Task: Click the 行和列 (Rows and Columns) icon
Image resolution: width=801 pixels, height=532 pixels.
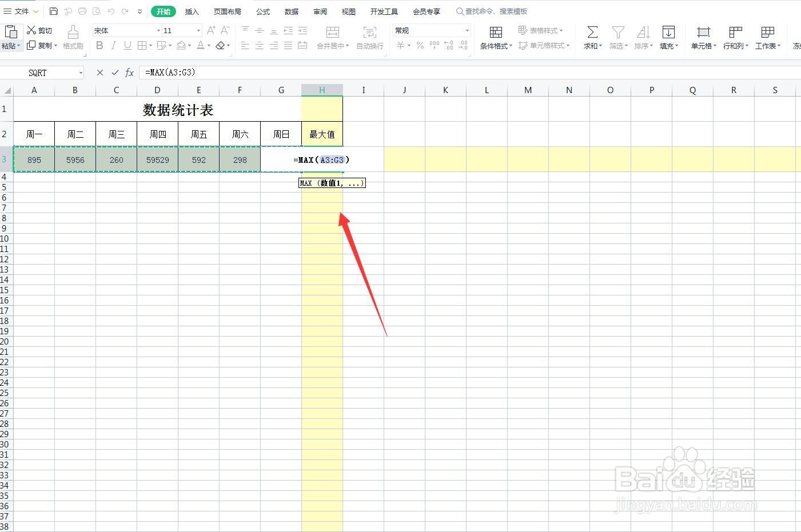Action: coord(735,36)
